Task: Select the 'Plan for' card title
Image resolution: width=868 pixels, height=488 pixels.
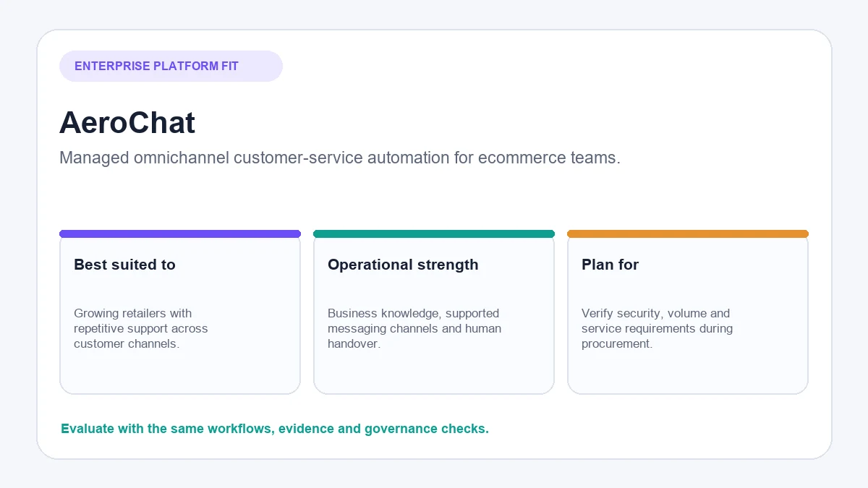Action: [610, 265]
